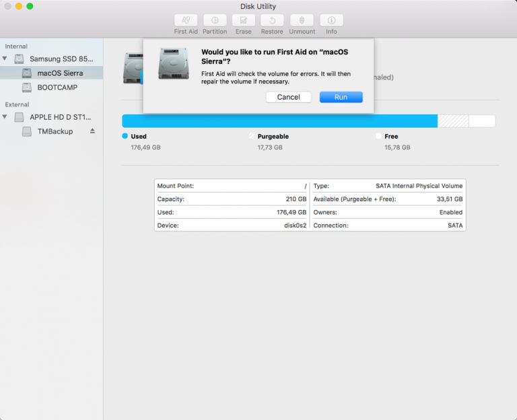Screen dimensions: 517x420
Task: Click the APPLE HD D external drive icon
Action: [19, 117]
